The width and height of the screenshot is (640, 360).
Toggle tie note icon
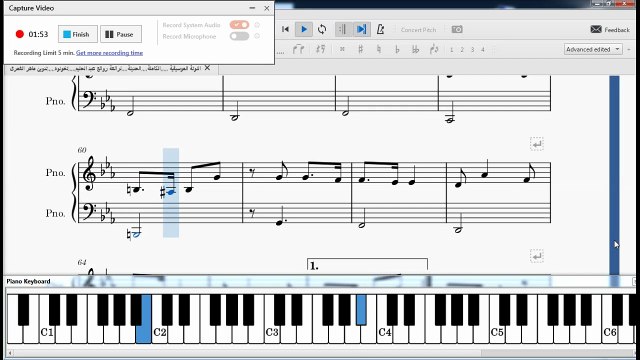pos(298,49)
